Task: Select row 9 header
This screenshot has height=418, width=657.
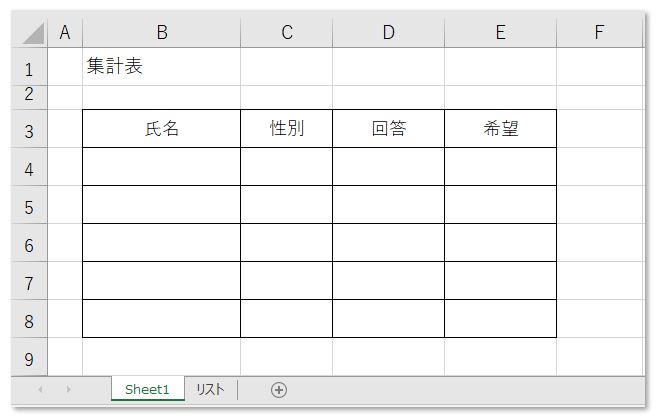Action: 29,357
